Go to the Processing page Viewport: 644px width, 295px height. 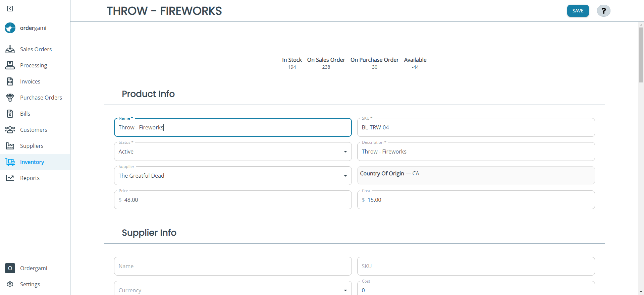[35, 65]
